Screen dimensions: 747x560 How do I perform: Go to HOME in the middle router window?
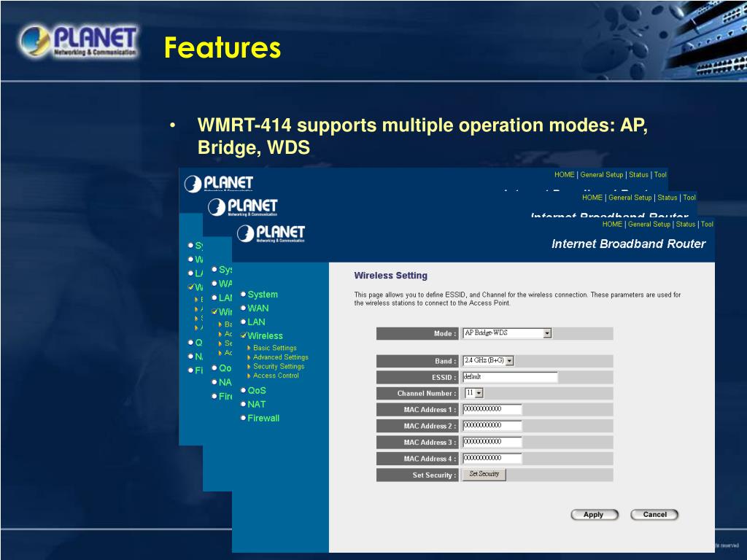coord(592,197)
